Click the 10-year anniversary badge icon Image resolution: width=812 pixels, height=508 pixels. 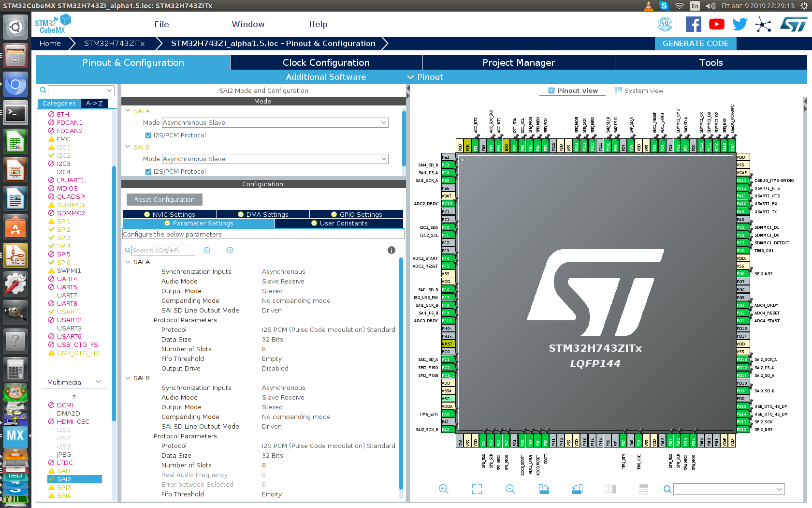click(x=666, y=24)
